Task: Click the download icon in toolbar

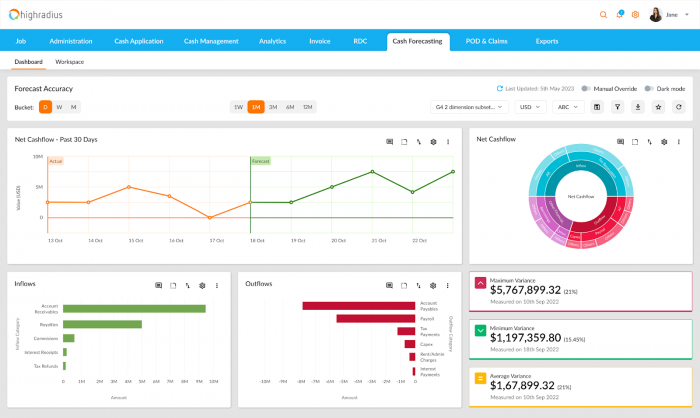Action: [638, 106]
